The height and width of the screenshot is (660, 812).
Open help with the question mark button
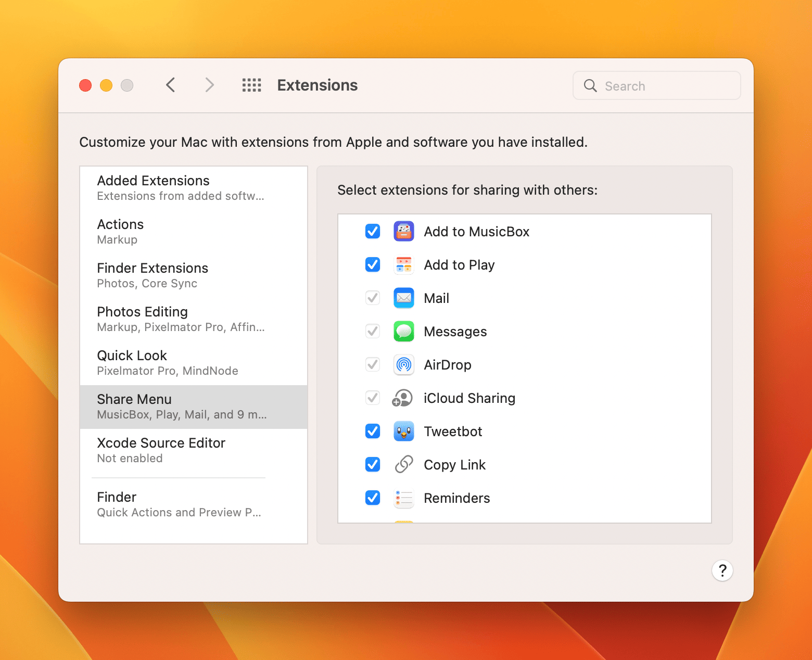point(722,570)
